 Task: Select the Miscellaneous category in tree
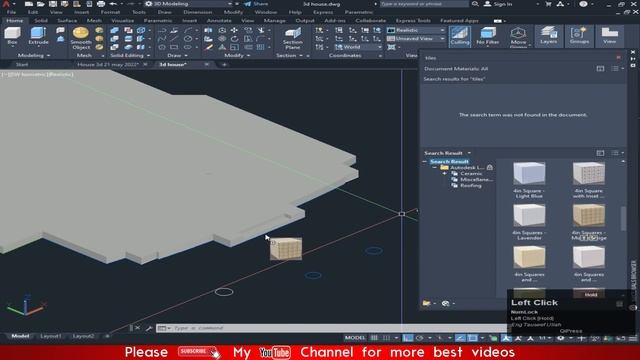[x=476, y=180]
